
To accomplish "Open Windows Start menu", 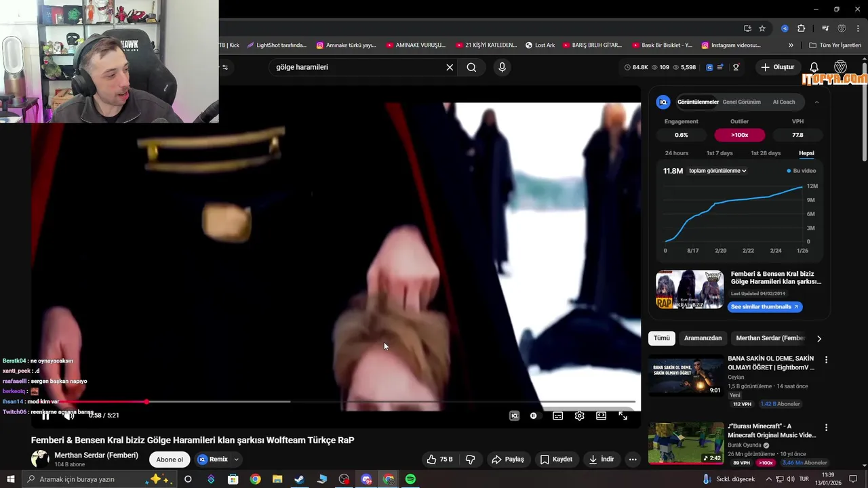I will (11, 479).
